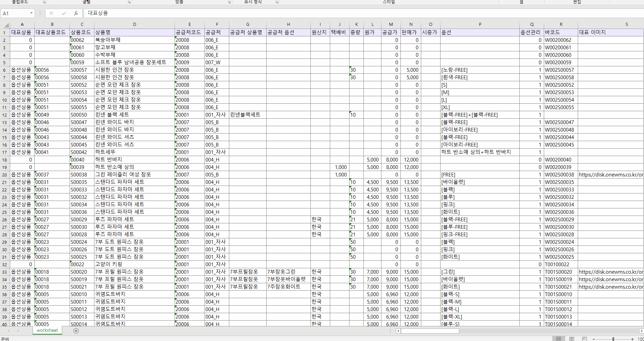
Task: Click the zoom slider handle
Action: coord(613,339)
